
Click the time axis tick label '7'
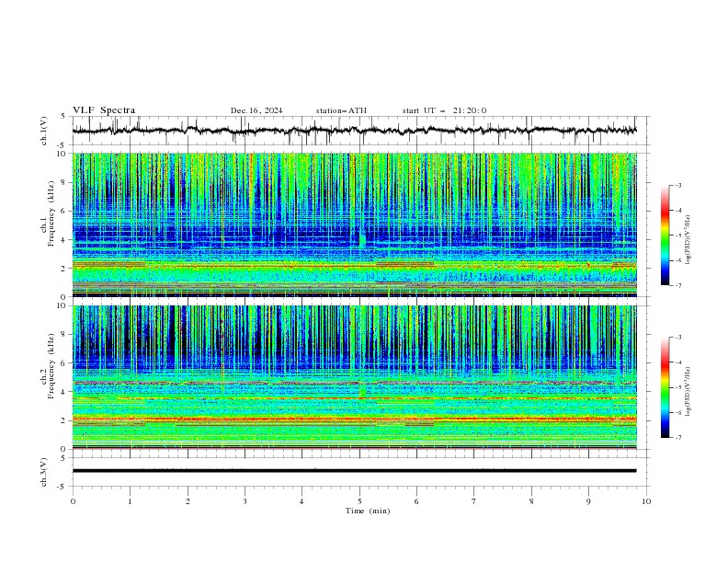point(474,501)
